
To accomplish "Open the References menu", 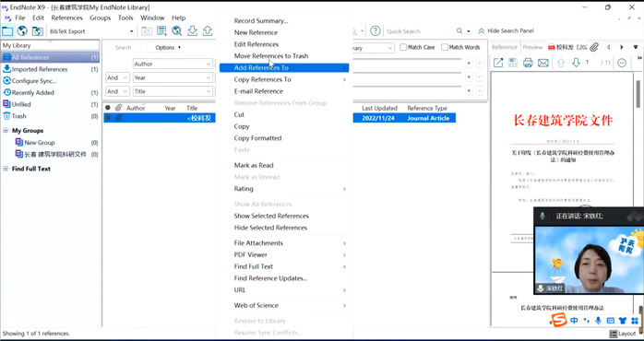I will click(66, 18).
